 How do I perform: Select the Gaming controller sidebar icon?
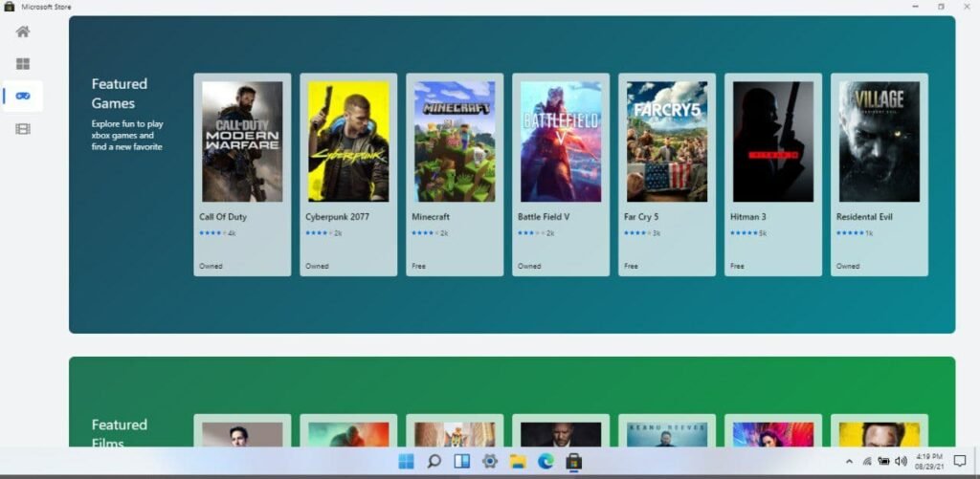[23, 97]
